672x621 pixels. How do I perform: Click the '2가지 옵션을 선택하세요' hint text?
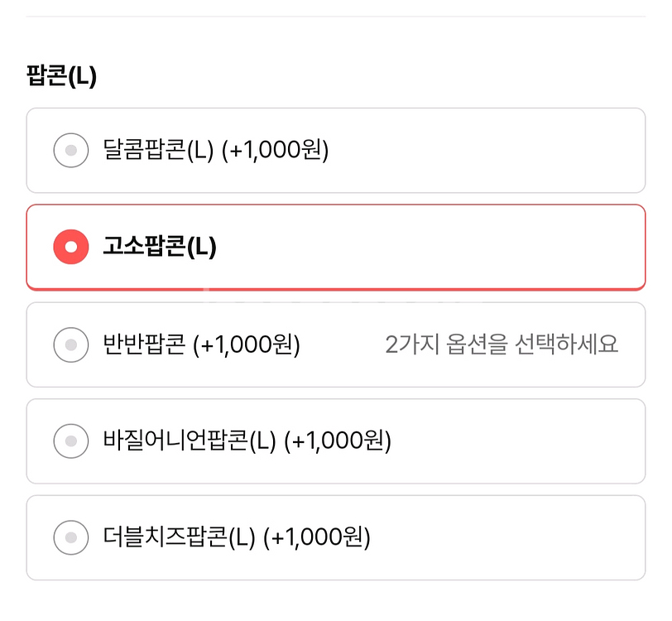[502, 344]
